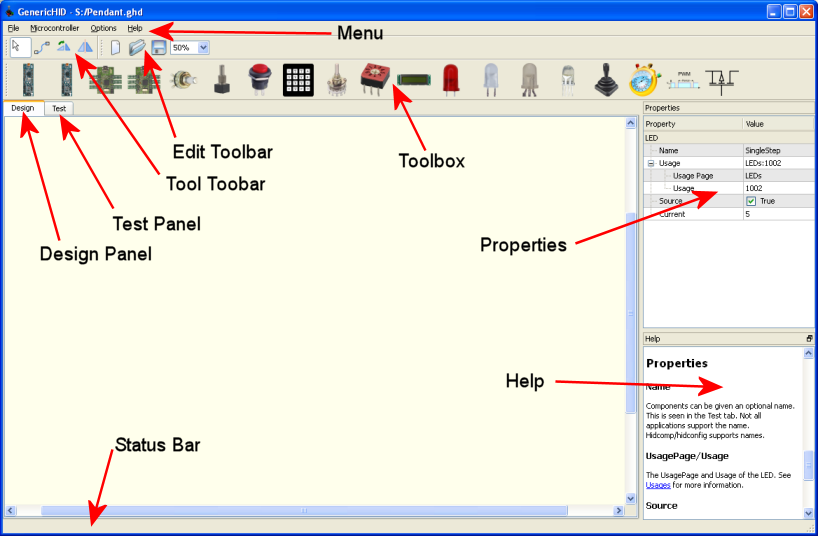Uncheck the Source True checkbox

coord(752,201)
